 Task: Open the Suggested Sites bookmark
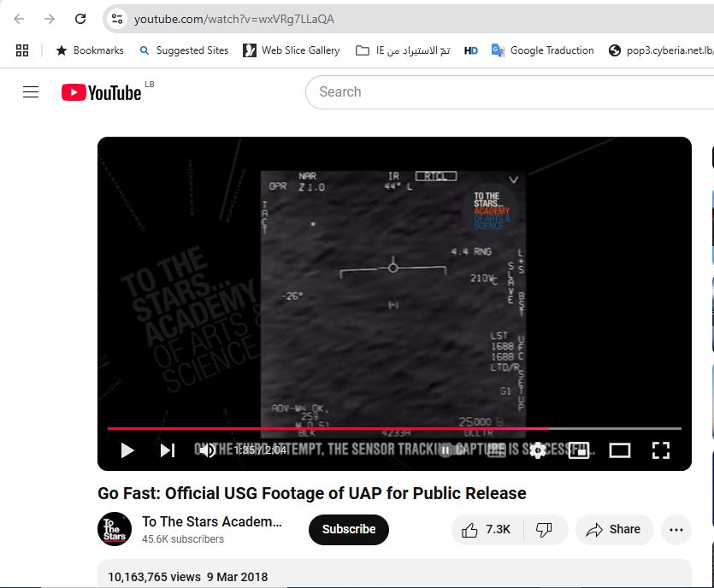[183, 50]
